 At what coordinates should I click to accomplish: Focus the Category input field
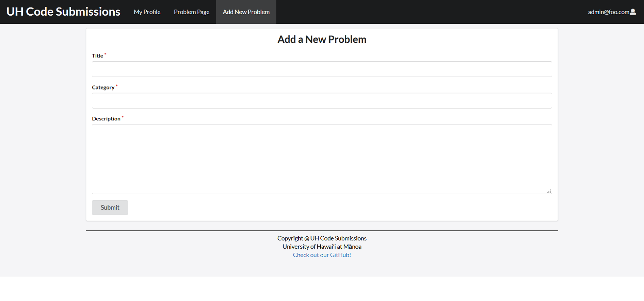[x=322, y=101]
